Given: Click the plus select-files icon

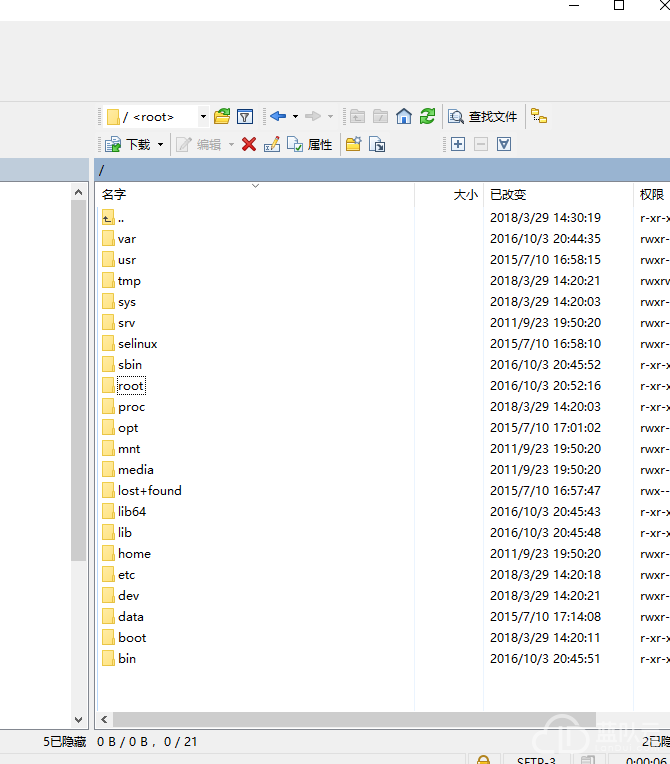Looking at the screenshot, I should click(x=458, y=144).
